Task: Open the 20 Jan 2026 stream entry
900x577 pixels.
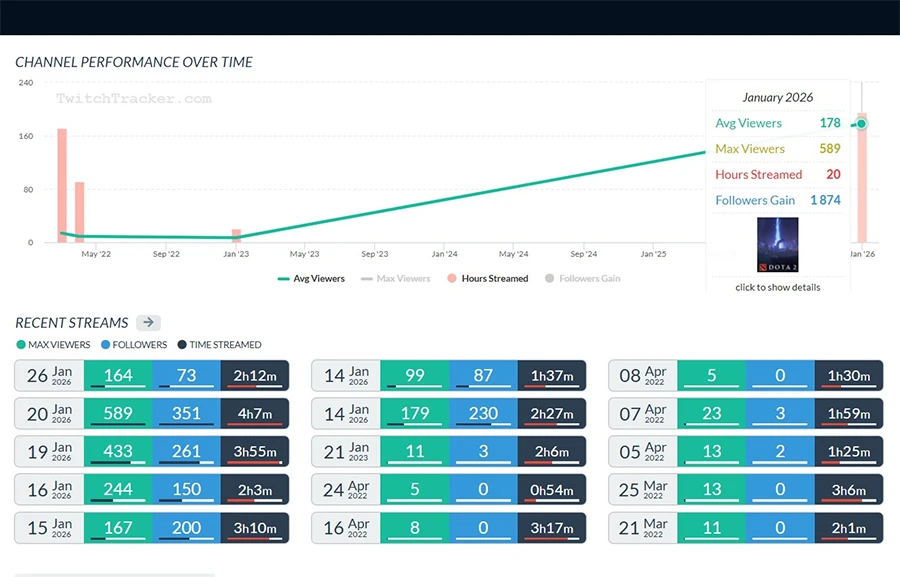Action: [x=50, y=414]
